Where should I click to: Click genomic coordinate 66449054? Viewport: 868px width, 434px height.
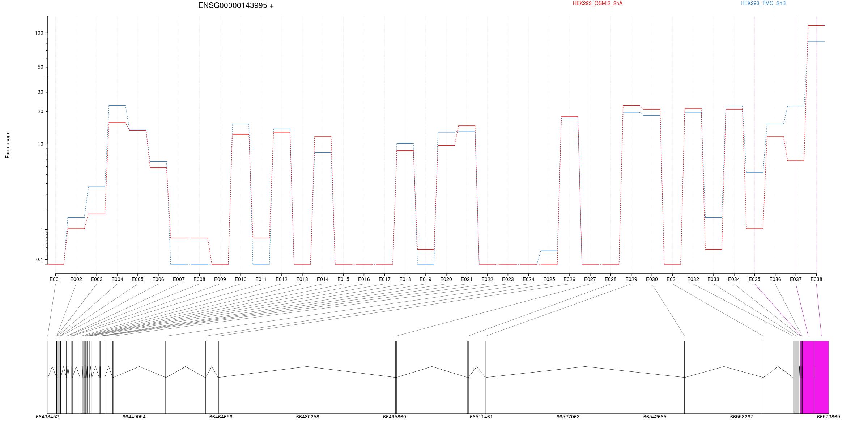pyautogui.click(x=134, y=417)
